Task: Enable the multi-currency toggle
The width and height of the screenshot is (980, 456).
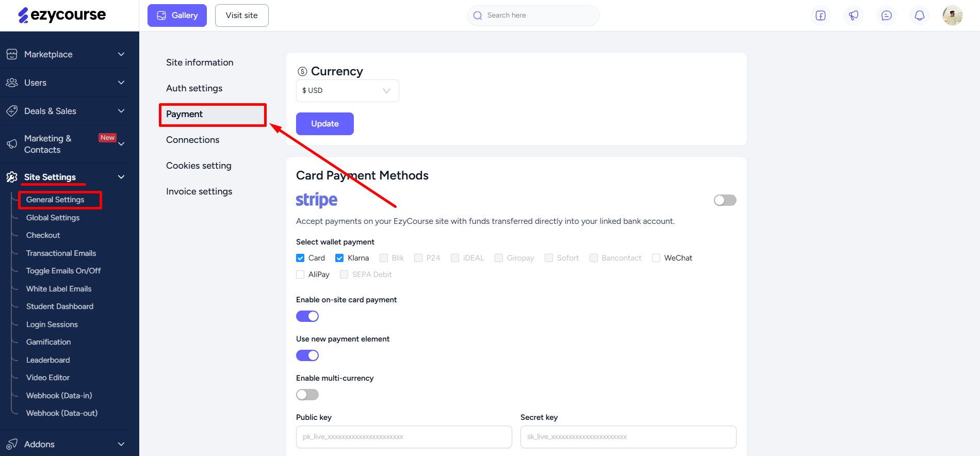Action: click(307, 395)
